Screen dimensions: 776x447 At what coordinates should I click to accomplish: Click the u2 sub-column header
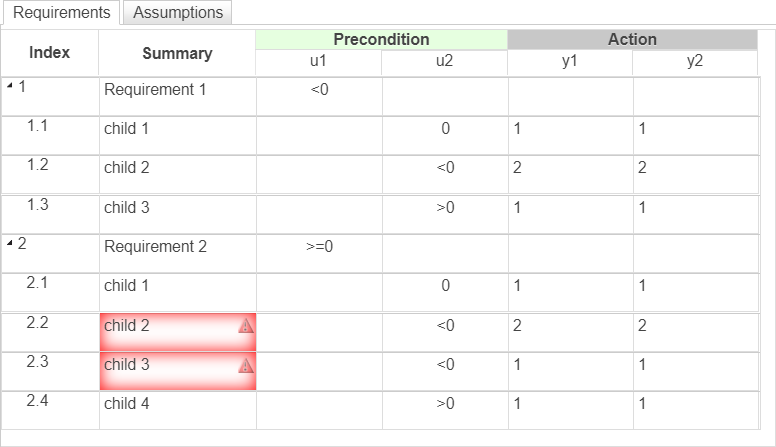[444, 62]
